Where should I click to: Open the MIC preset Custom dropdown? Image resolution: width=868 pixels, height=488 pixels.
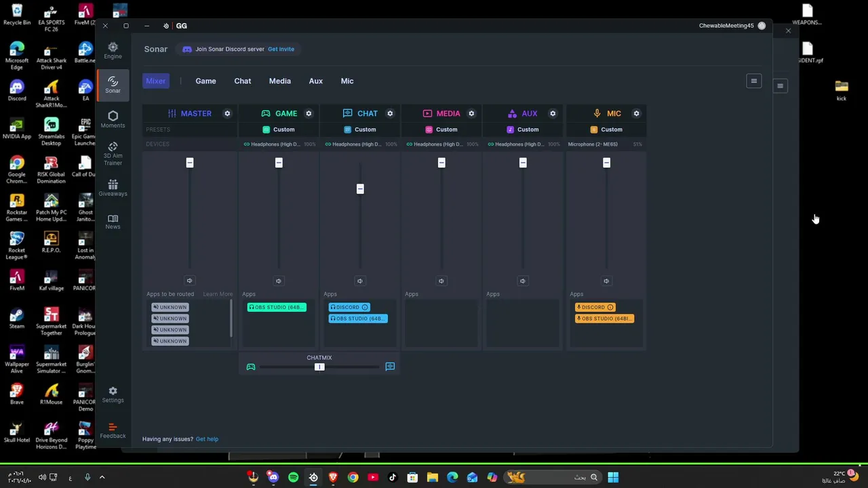click(x=606, y=129)
